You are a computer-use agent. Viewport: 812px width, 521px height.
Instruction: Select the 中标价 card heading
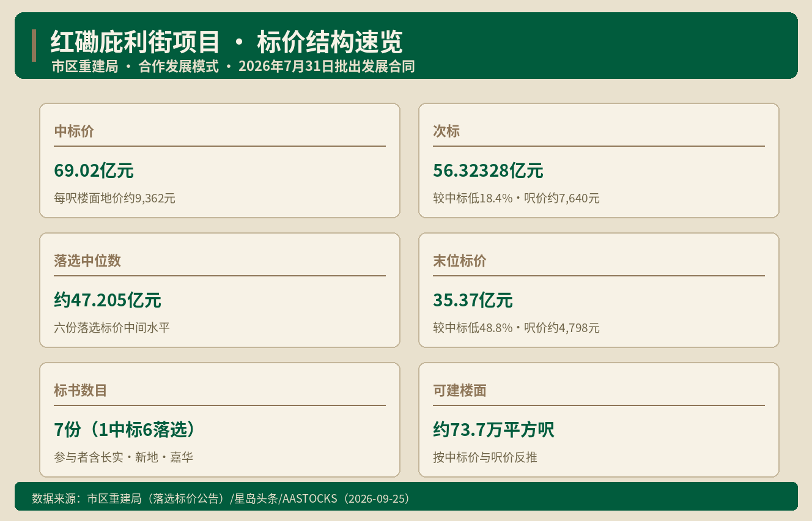coord(73,131)
